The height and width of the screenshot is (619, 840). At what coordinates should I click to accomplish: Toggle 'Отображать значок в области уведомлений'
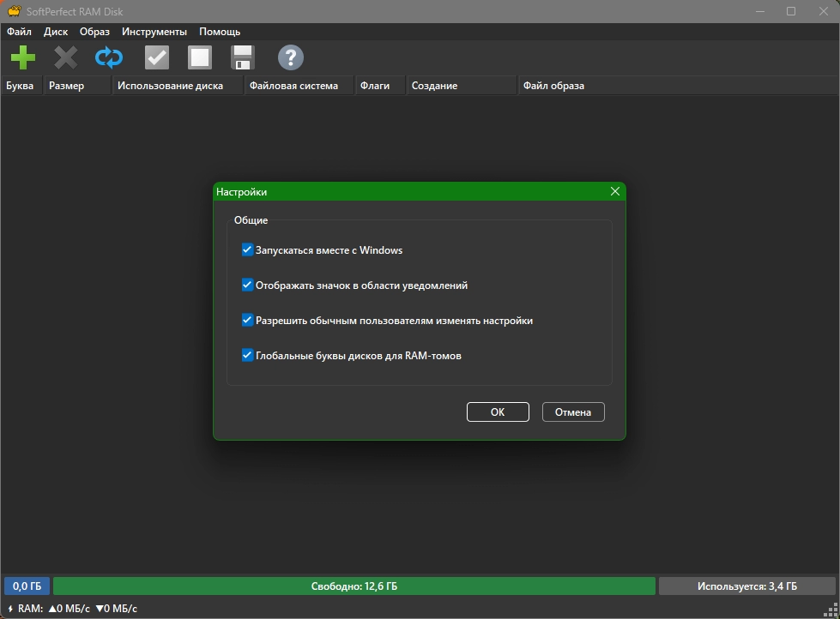[x=248, y=285]
